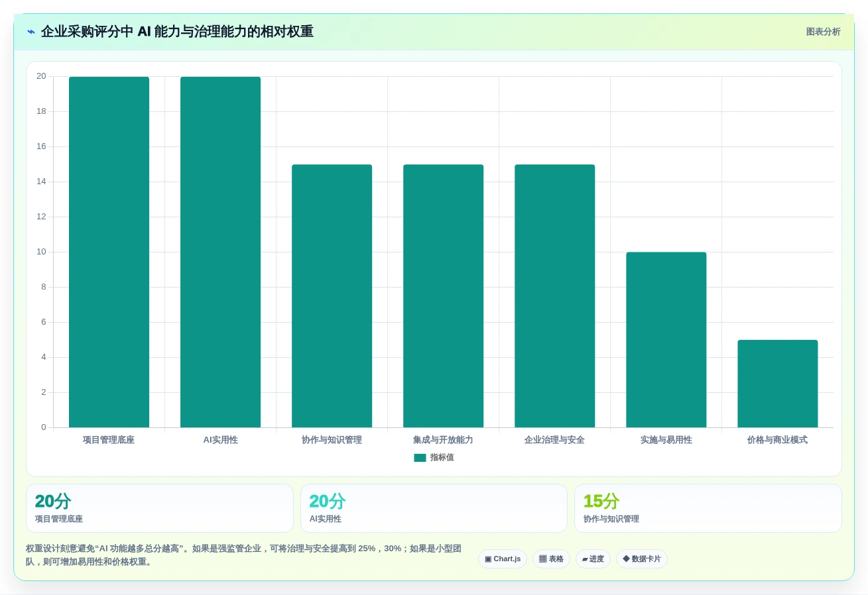Click the lightning icon before the chart title
The image size is (868, 595).
coord(31,32)
